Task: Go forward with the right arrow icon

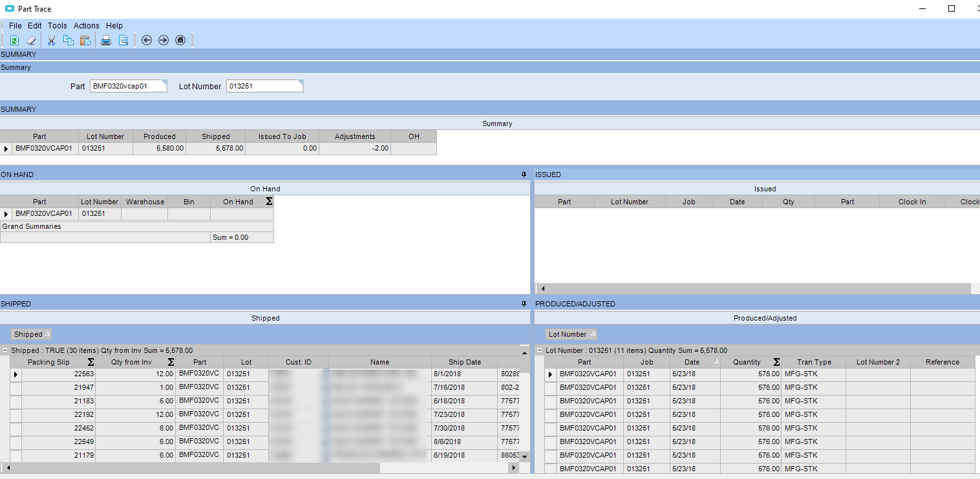Action: point(164,40)
